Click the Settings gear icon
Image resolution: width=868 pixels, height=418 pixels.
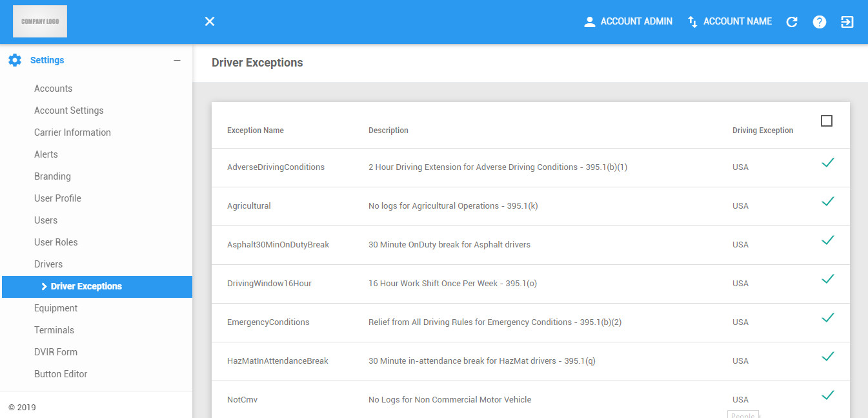coord(15,60)
